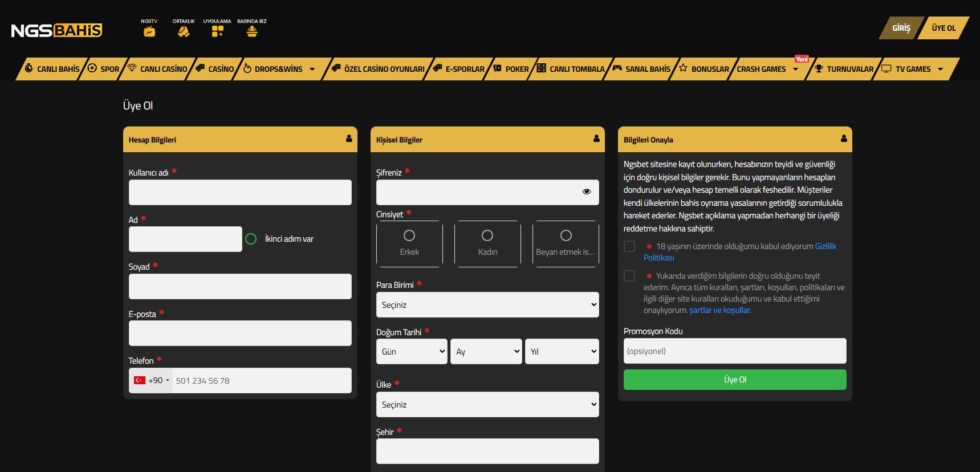
Task: Expand the +90 country code selector
Action: [x=152, y=381]
